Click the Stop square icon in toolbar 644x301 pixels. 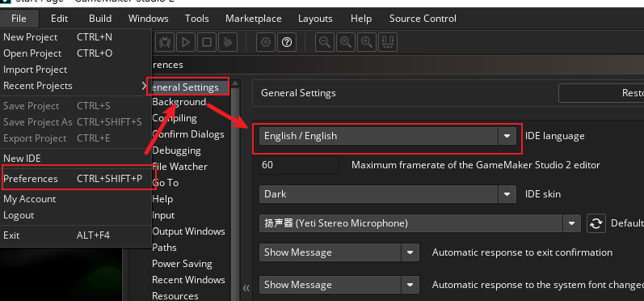coord(207,42)
